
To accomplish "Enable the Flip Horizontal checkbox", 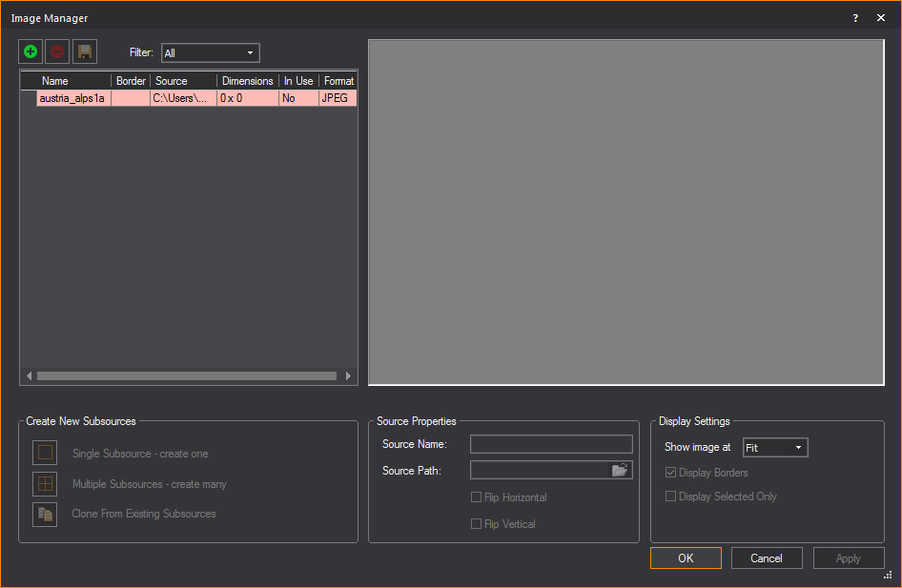I will pos(477,497).
